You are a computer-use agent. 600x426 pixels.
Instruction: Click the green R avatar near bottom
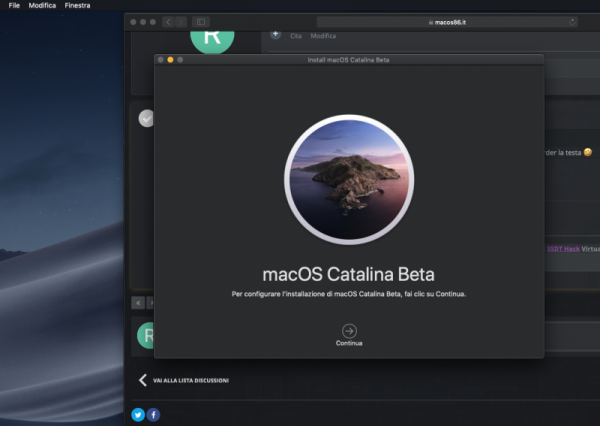(x=146, y=335)
